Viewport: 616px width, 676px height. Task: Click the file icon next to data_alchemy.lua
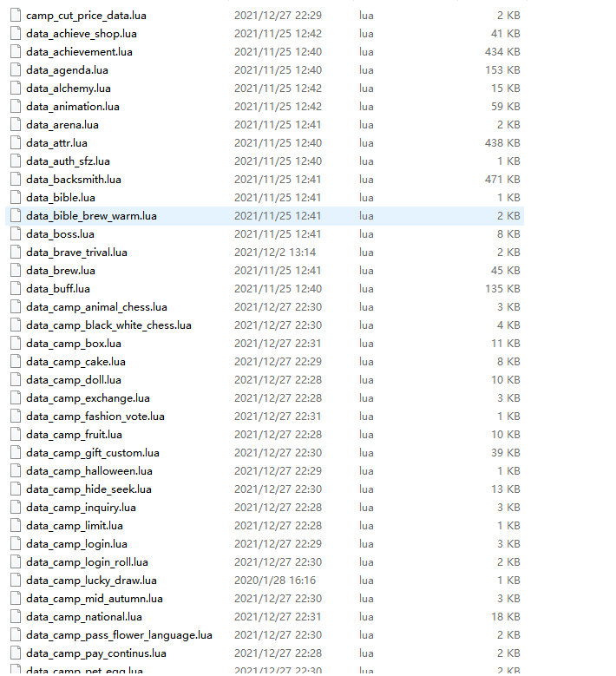(15, 89)
